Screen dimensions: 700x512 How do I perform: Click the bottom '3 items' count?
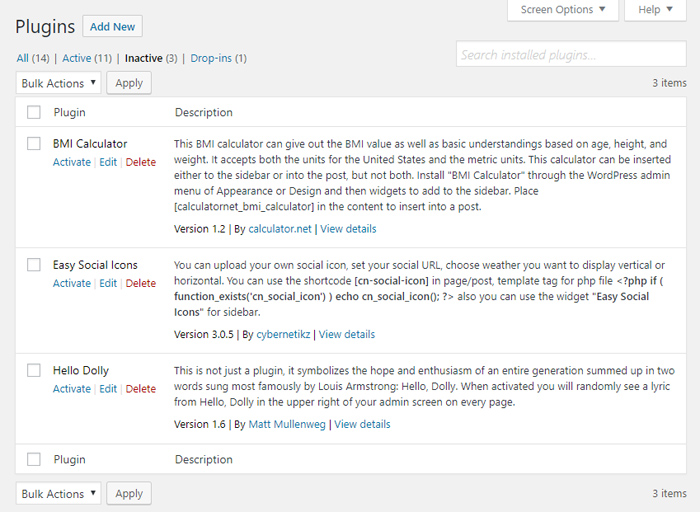(669, 493)
